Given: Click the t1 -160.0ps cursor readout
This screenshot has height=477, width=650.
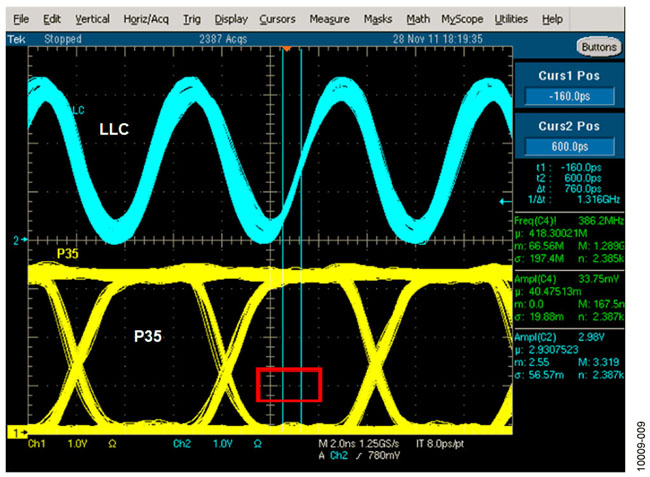Looking at the screenshot, I should (569, 167).
